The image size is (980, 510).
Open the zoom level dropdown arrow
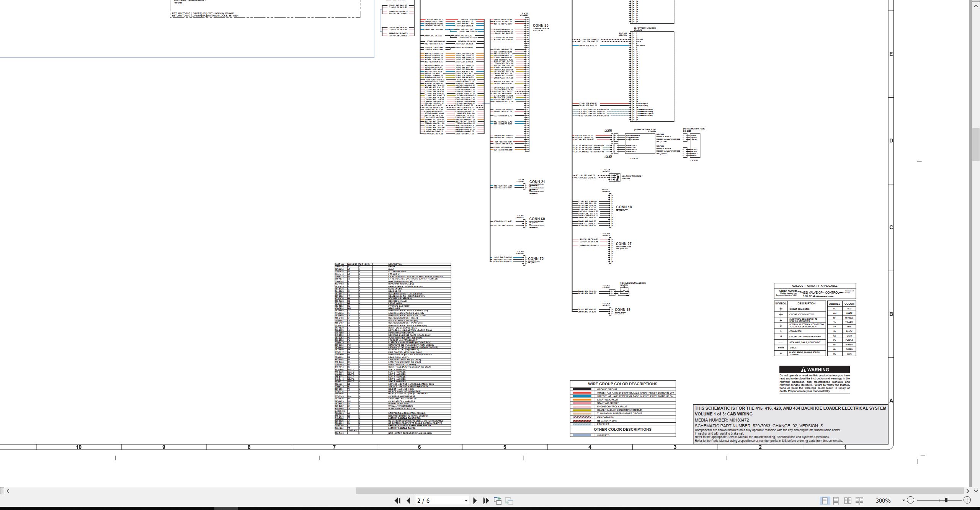(x=903, y=500)
